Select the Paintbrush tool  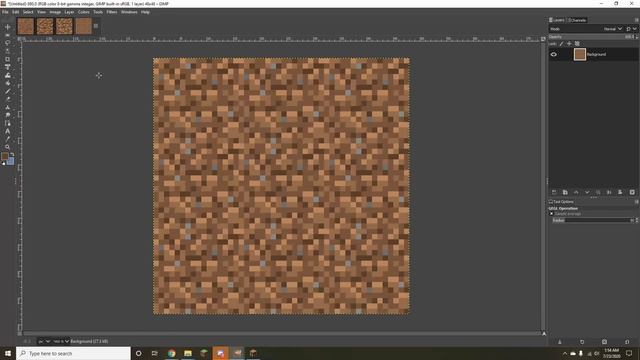point(7,91)
